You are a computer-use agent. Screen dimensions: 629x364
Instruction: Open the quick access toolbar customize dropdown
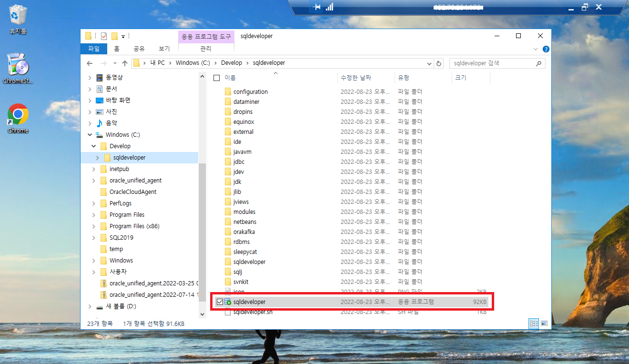coord(123,36)
